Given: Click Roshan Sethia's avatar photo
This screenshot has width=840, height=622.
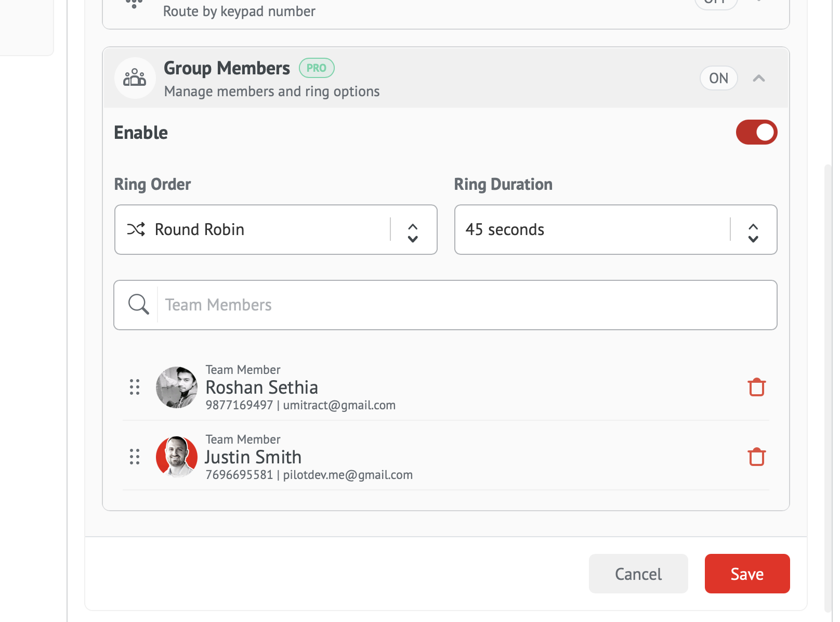Looking at the screenshot, I should coord(177,387).
